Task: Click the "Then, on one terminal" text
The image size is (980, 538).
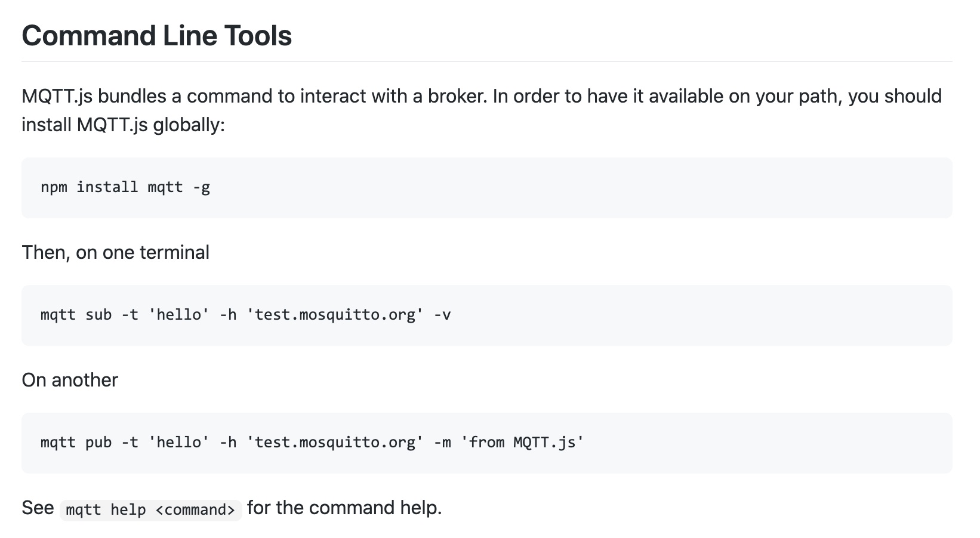Action: click(x=115, y=252)
